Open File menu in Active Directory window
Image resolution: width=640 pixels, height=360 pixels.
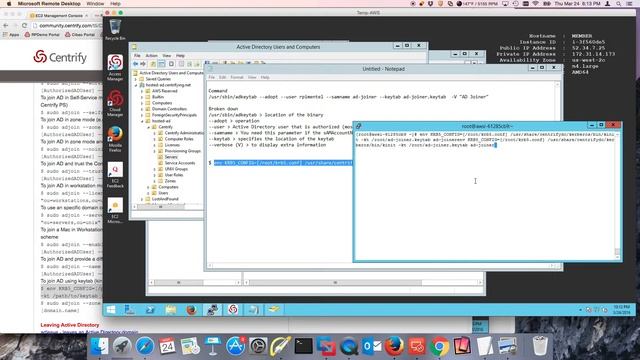tap(137, 56)
